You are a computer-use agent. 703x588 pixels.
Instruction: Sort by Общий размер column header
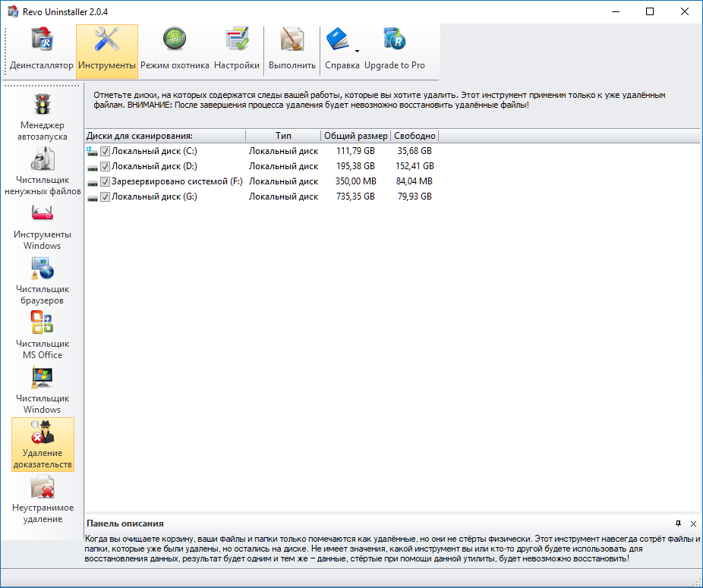point(355,136)
